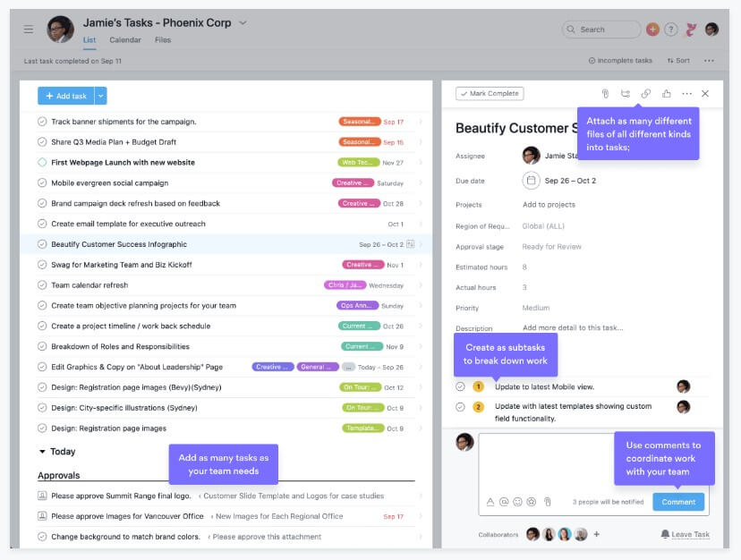Click the due date calendar icon
Screen dimensions: 741x560
[532, 181]
